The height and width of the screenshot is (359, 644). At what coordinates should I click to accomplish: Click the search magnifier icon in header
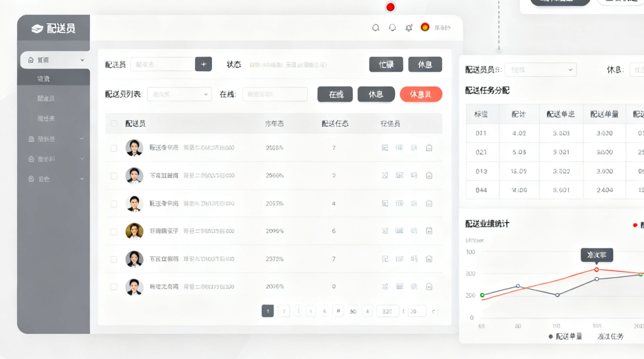375,28
